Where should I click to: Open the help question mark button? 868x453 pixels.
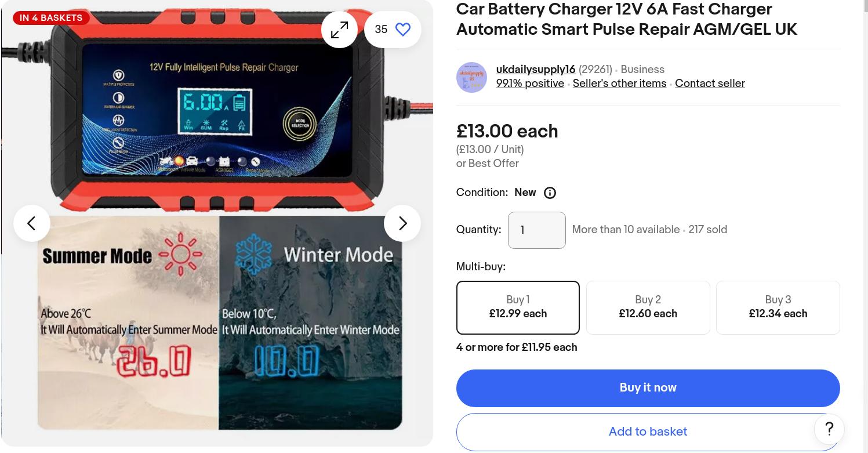tap(829, 429)
